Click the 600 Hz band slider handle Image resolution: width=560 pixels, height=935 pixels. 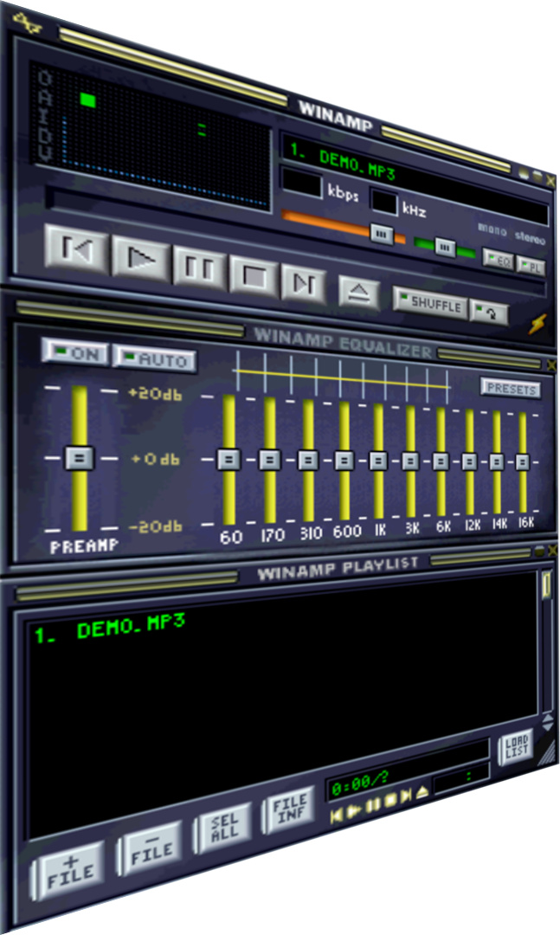[344, 461]
